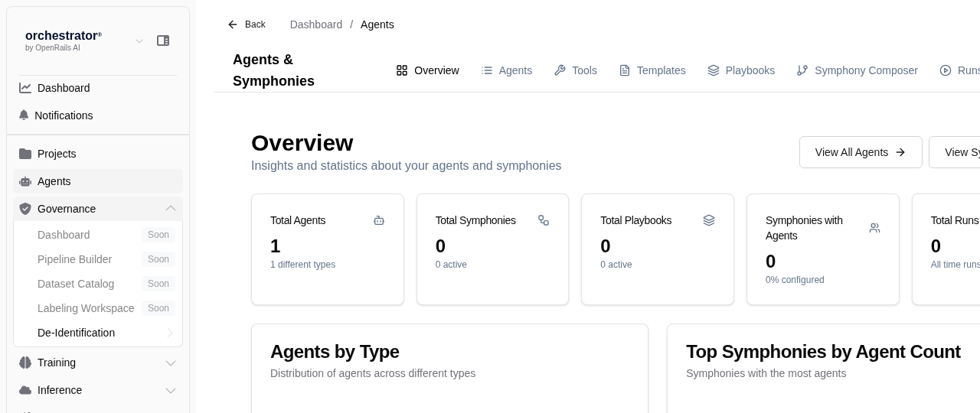The width and height of the screenshot is (980, 413).
Task: Click the Agents by Type heading
Action: tap(335, 352)
